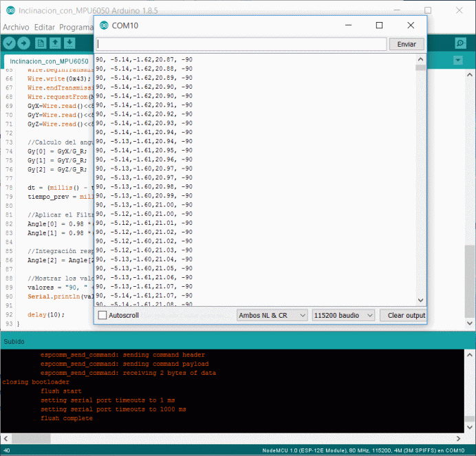The image size is (476, 456).
Task: Create a new sketch with New icon
Action: [41, 43]
